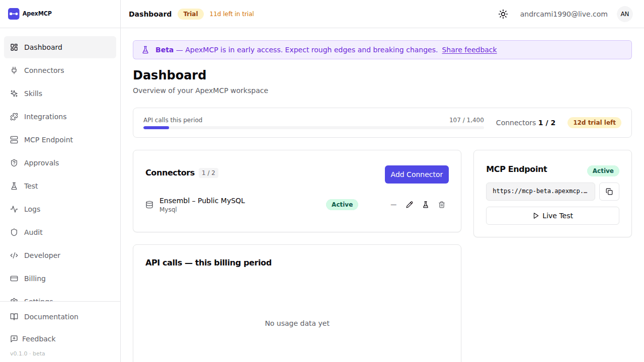Click the MCP endpoint URL field

tap(540, 192)
